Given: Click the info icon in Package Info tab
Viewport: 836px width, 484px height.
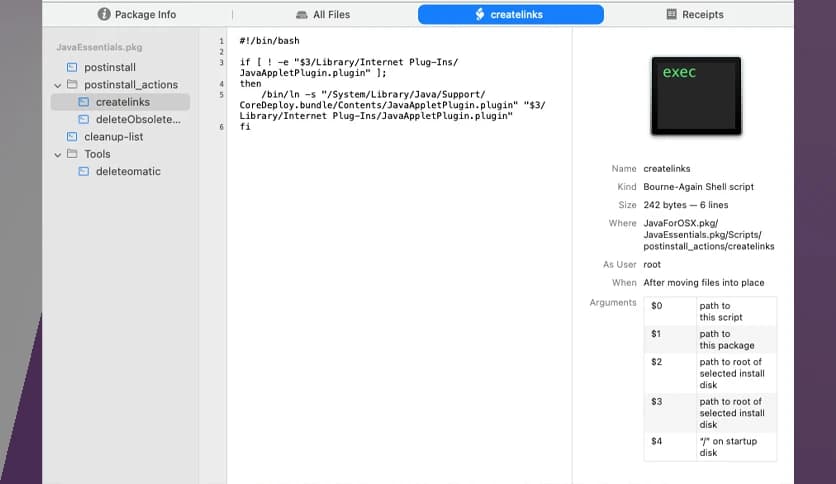Looking at the screenshot, I should (x=104, y=14).
